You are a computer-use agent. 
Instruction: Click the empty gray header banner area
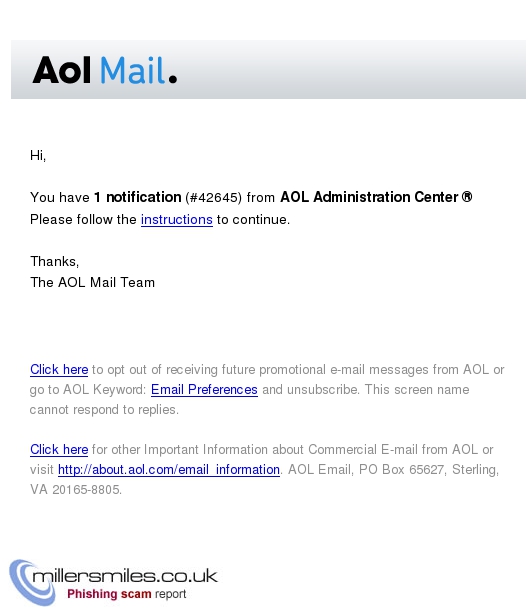(x=351, y=69)
